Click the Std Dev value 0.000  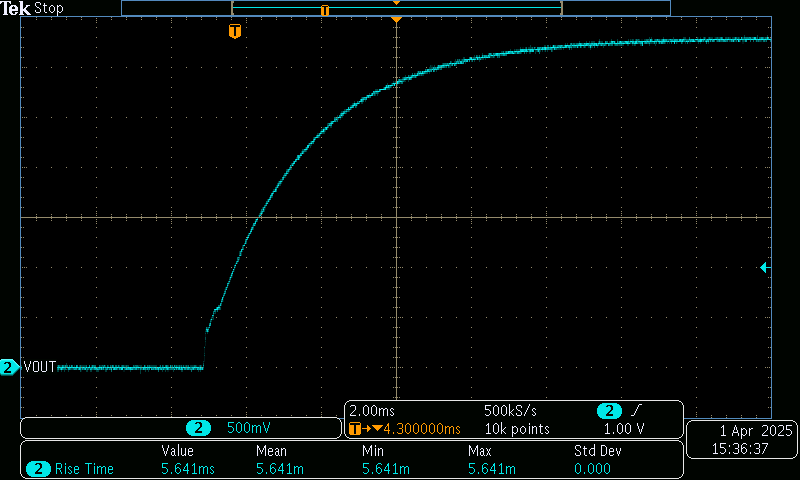pyautogui.click(x=592, y=469)
